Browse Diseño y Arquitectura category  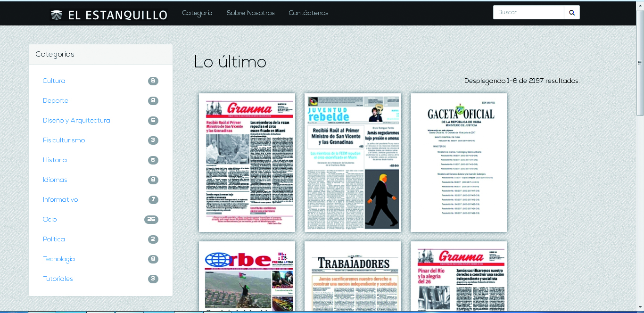(x=76, y=120)
